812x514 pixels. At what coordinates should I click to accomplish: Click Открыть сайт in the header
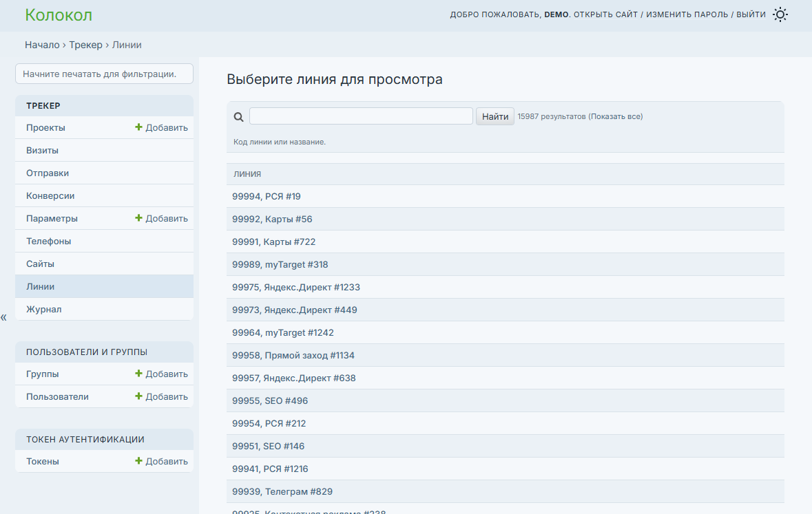(605, 14)
